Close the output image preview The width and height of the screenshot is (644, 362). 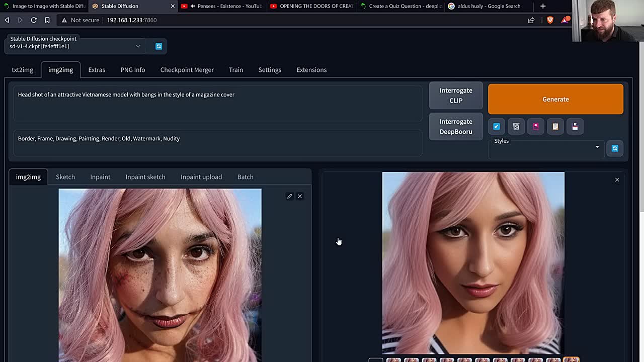617,179
